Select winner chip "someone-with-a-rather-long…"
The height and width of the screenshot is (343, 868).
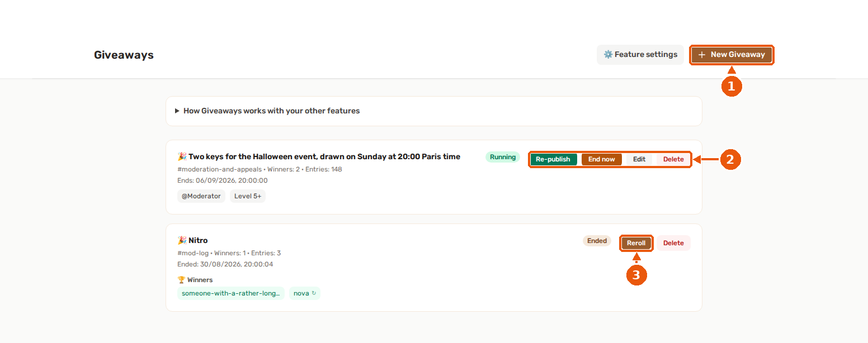pyautogui.click(x=231, y=293)
